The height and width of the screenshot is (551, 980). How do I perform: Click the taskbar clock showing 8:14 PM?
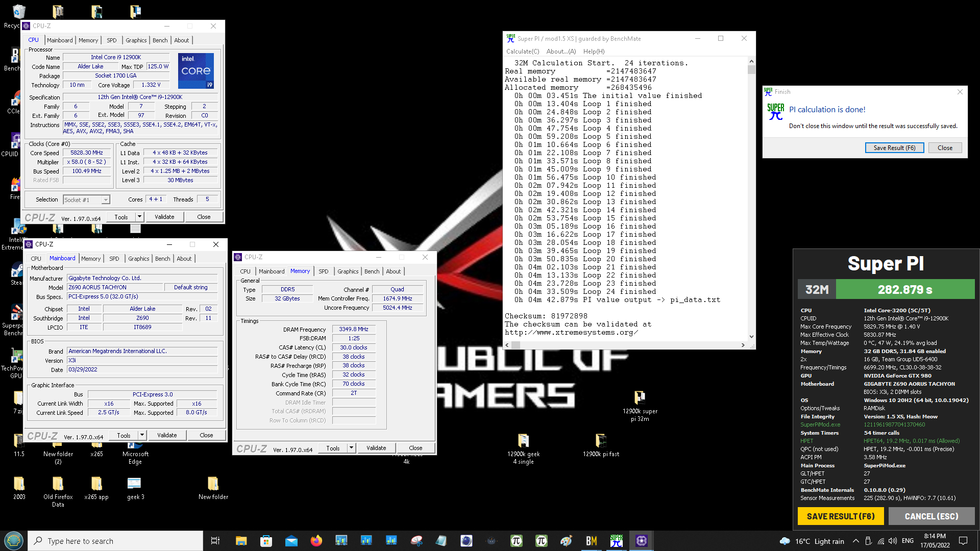point(935,541)
